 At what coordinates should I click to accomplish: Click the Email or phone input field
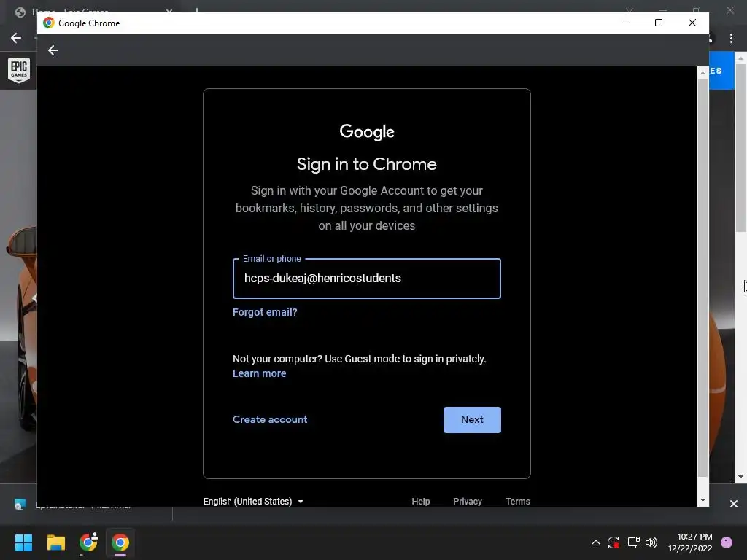(366, 279)
